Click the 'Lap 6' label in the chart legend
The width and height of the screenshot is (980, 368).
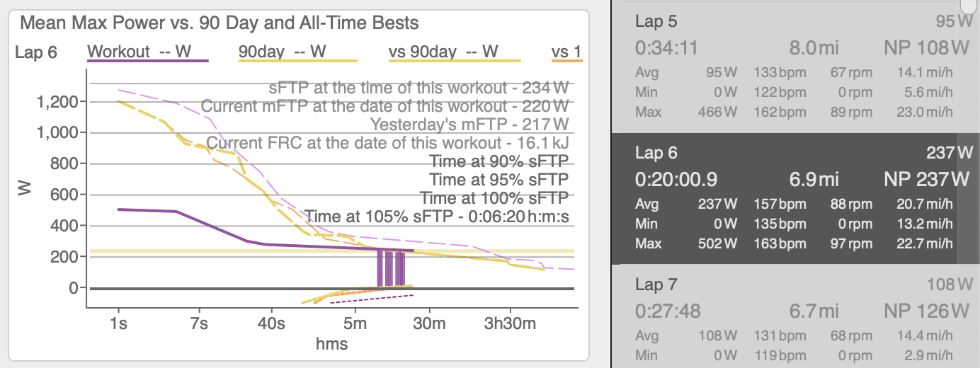point(35,52)
